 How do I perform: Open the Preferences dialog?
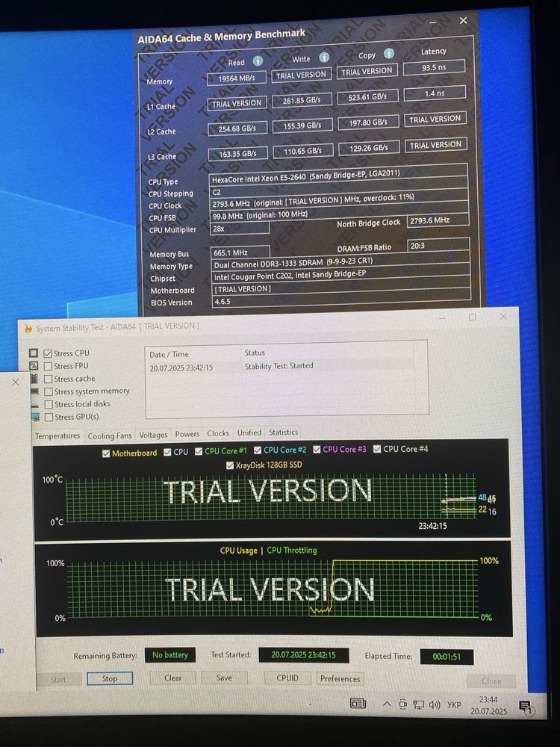tap(340, 679)
